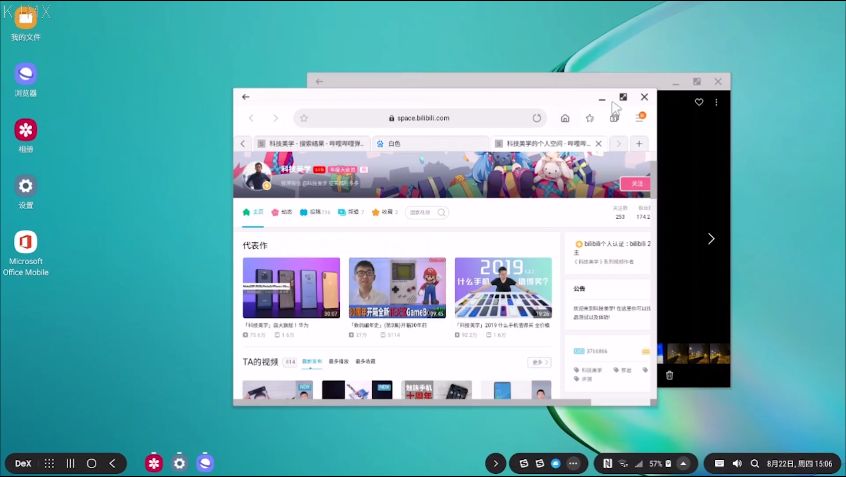Bookmark page with address bar star

[304, 118]
